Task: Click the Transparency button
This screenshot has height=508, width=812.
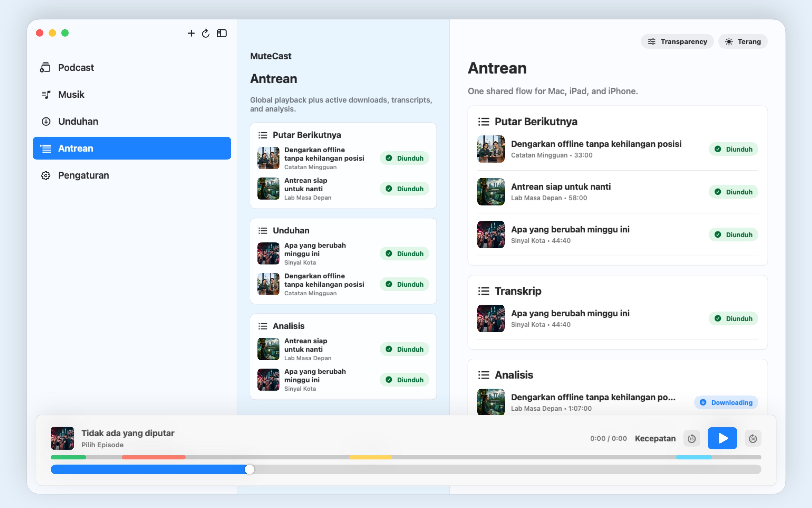Action: pos(677,41)
